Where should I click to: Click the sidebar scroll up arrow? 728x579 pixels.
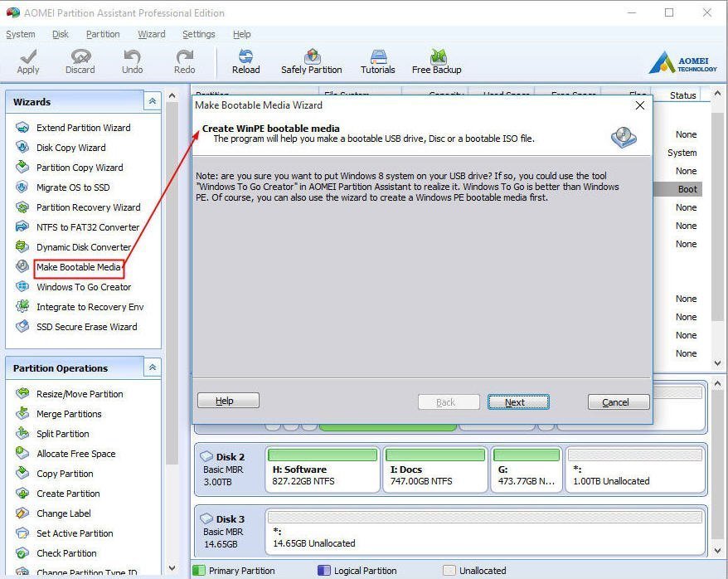click(172, 95)
